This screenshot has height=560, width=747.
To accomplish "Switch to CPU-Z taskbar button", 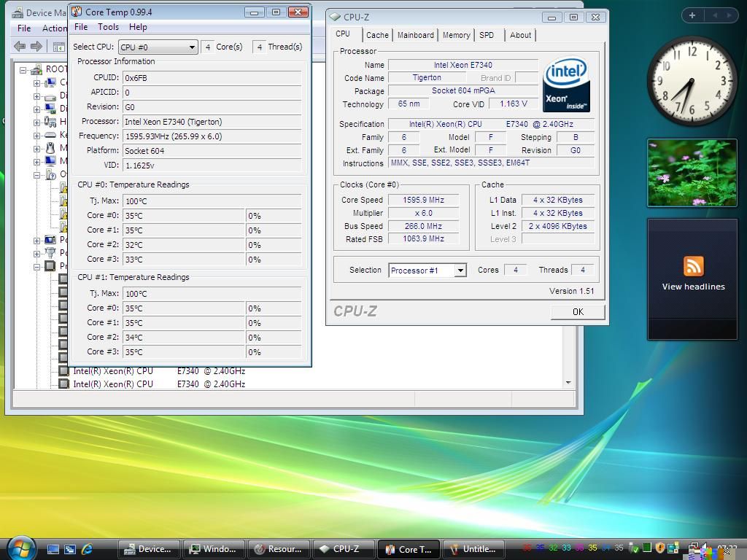I will pos(344,549).
